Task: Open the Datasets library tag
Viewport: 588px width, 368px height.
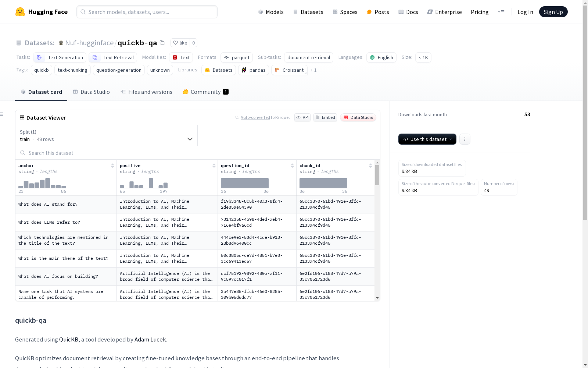Action: [219, 70]
